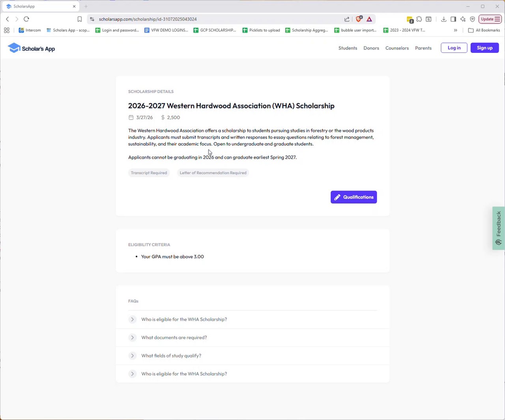Click "Your GPA must be above 3.00" text

pos(172,257)
